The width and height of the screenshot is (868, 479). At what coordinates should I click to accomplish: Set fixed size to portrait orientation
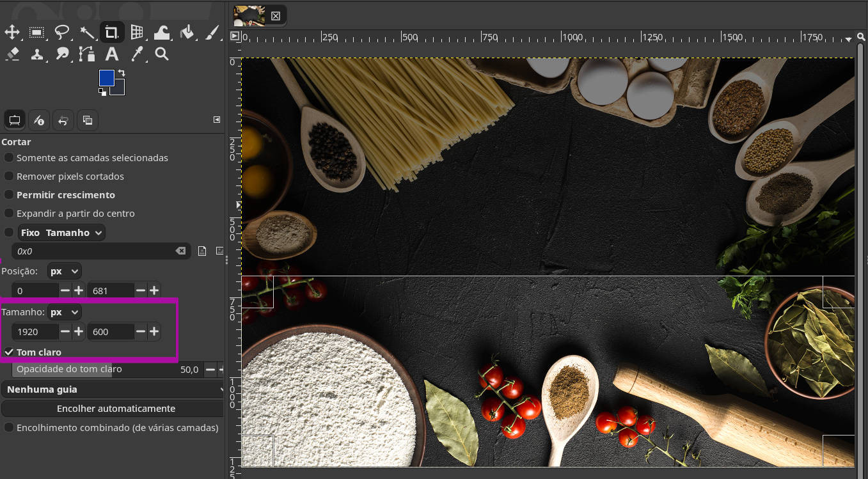pos(202,251)
